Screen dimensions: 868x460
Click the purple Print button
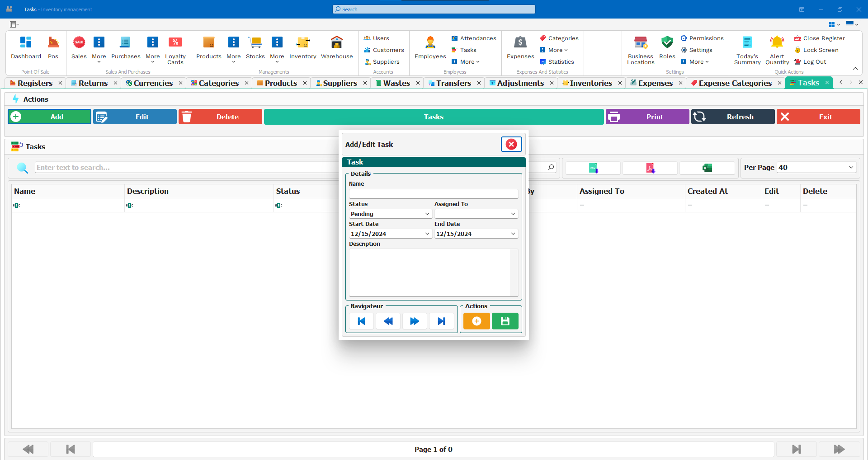(647, 117)
